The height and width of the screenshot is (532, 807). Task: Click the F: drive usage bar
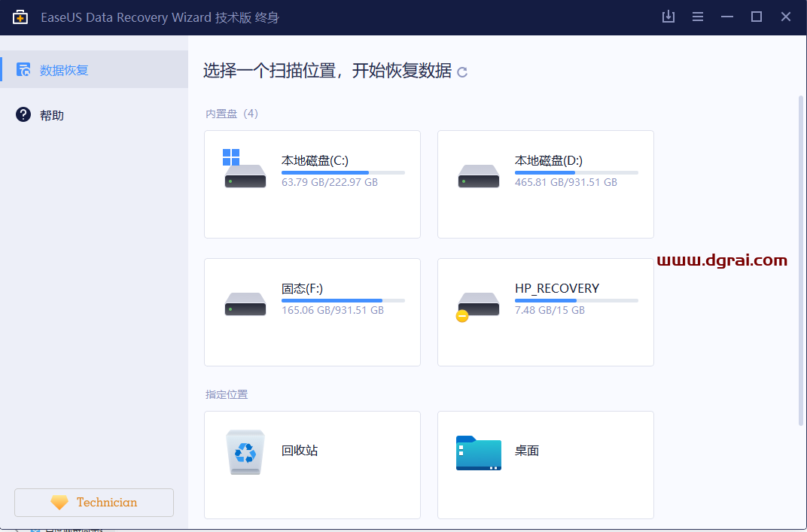(343, 300)
